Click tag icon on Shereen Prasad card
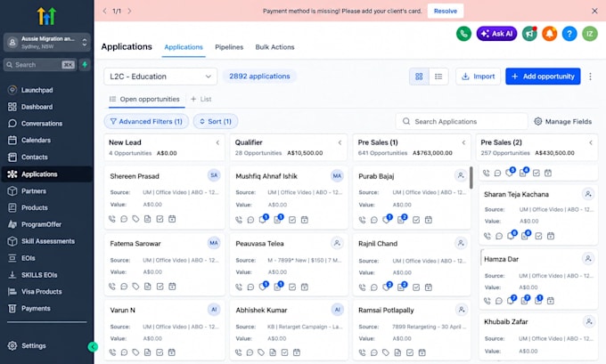This screenshot has height=364, width=606. click(135, 219)
